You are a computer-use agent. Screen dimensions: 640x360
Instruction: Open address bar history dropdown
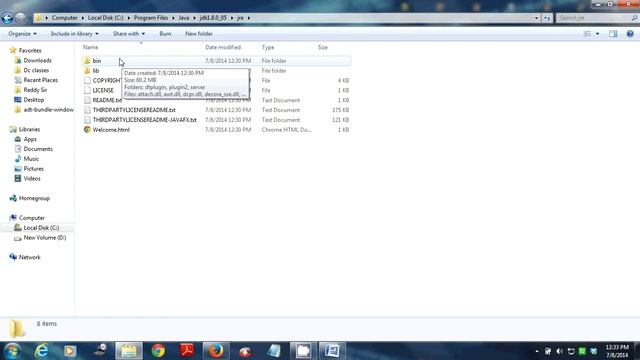pos(536,18)
